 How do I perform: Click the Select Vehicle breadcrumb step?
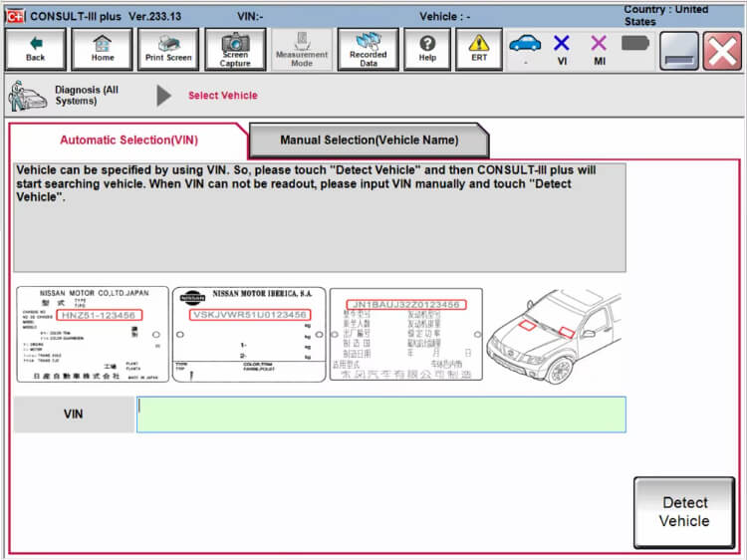pyautogui.click(x=223, y=96)
